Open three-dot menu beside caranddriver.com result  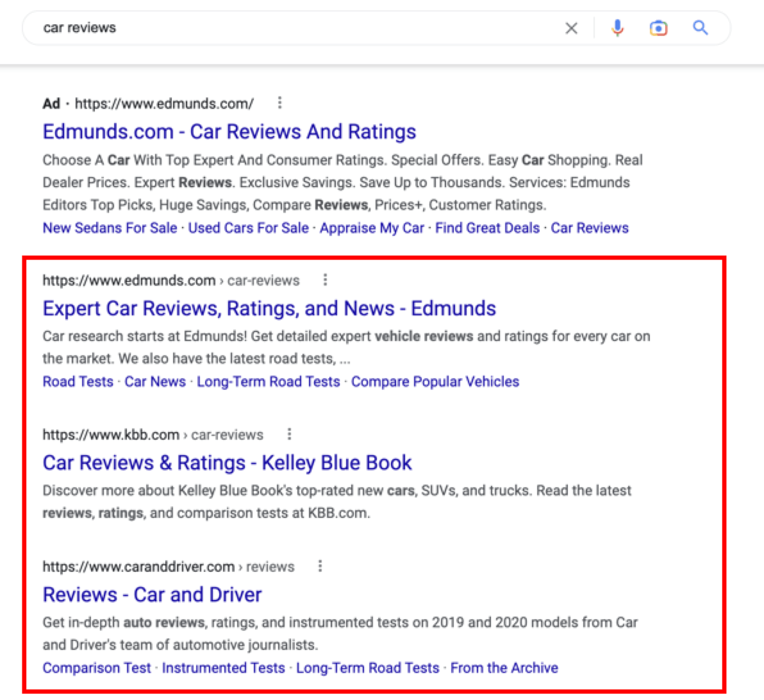(x=320, y=566)
